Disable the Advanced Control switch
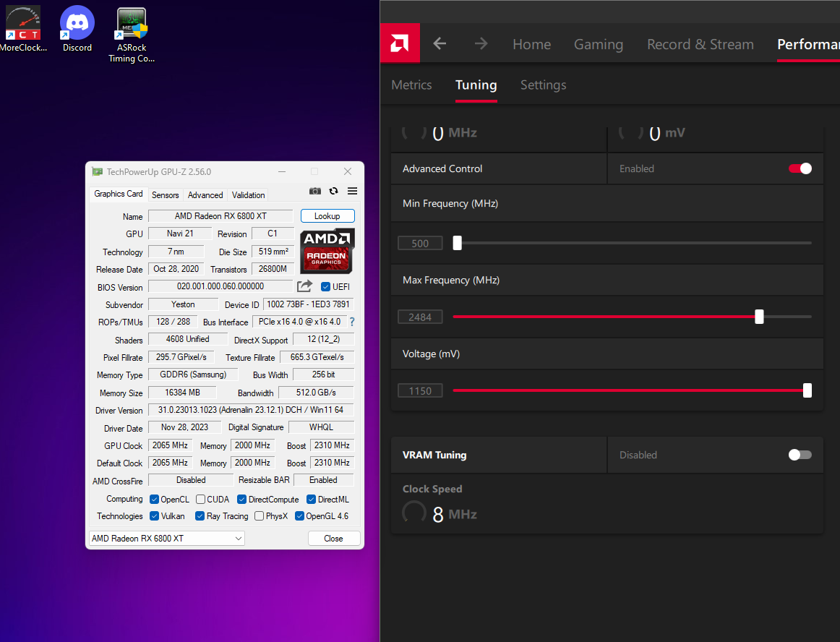Screen dimensions: 840x642 coord(800,168)
